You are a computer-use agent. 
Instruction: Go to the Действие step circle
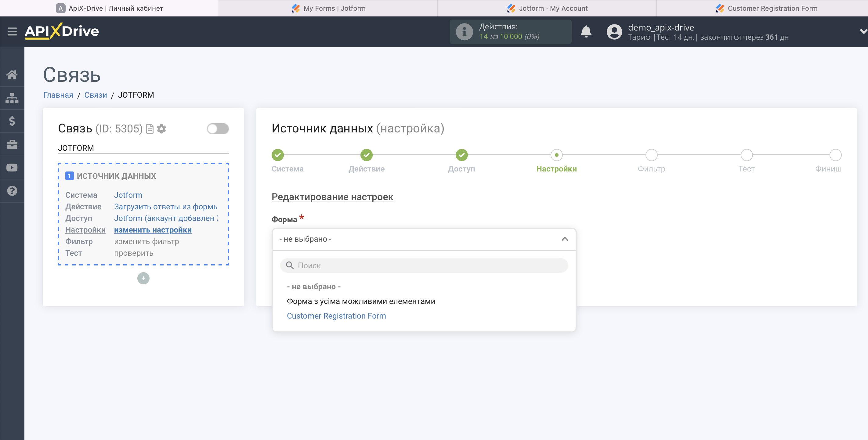tap(367, 155)
